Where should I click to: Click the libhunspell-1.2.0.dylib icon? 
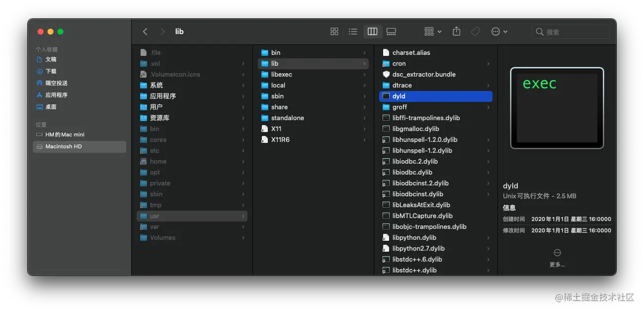tap(386, 139)
